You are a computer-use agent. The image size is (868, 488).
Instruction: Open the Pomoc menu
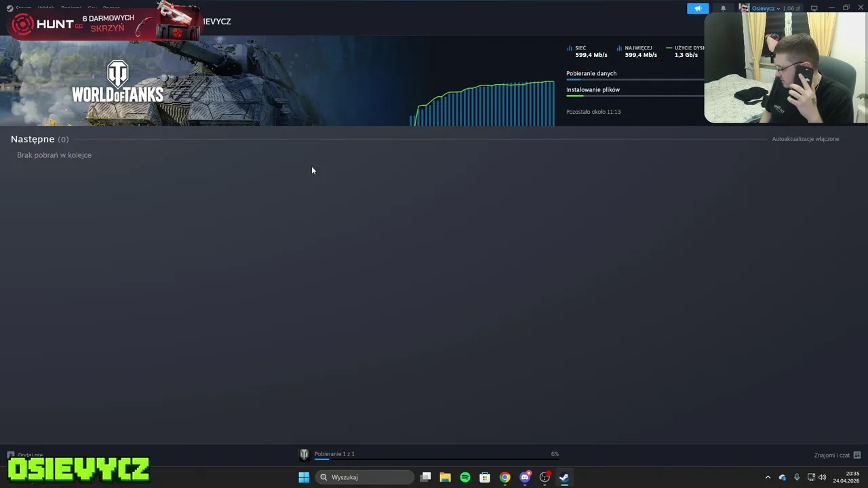coord(111,8)
